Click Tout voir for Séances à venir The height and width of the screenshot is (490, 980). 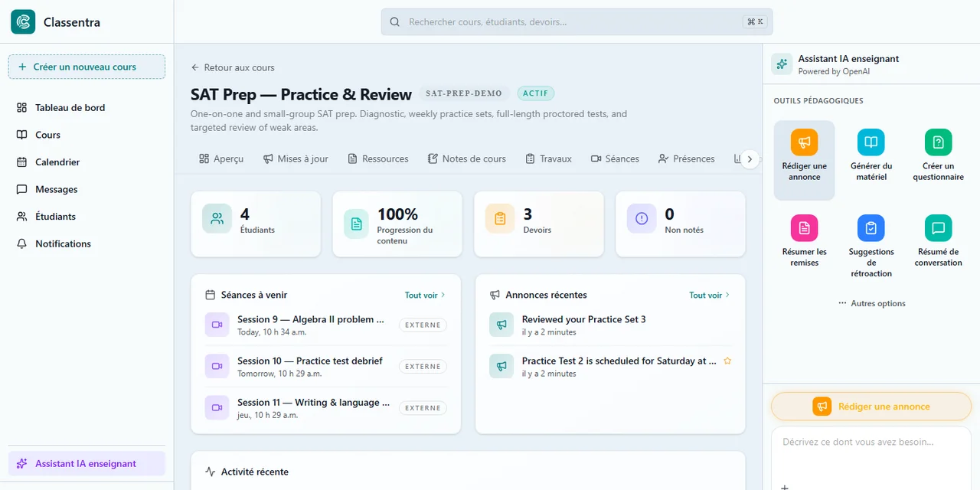click(425, 295)
